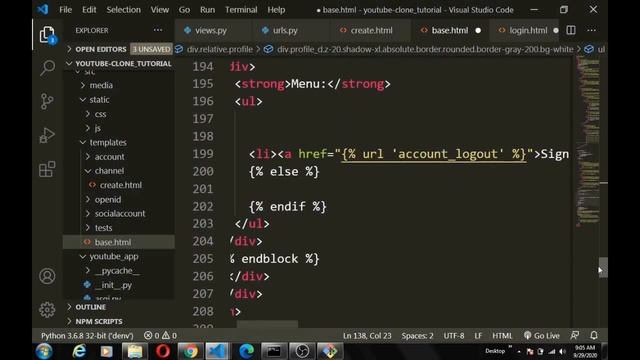Open the Explorer view in activity bar

47,34
